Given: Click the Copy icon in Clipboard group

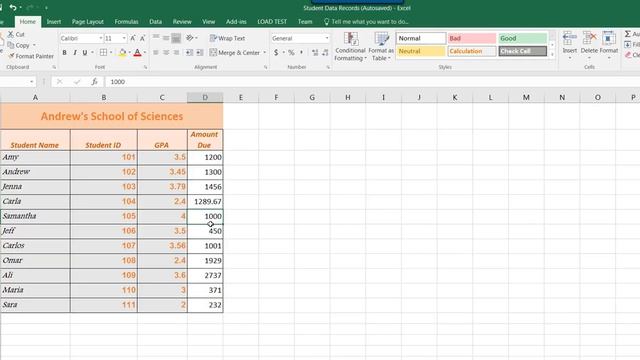Looking at the screenshot, I should 11,45.
